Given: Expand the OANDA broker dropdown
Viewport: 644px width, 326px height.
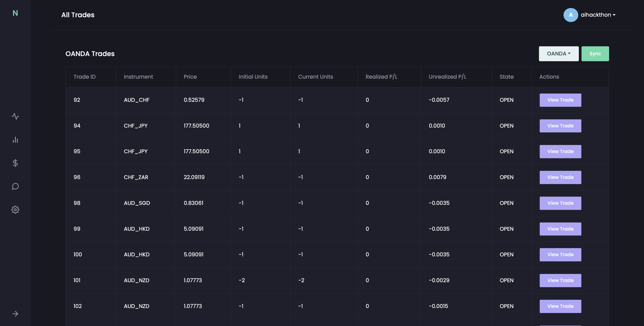Looking at the screenshot, I should pos(559,54).
